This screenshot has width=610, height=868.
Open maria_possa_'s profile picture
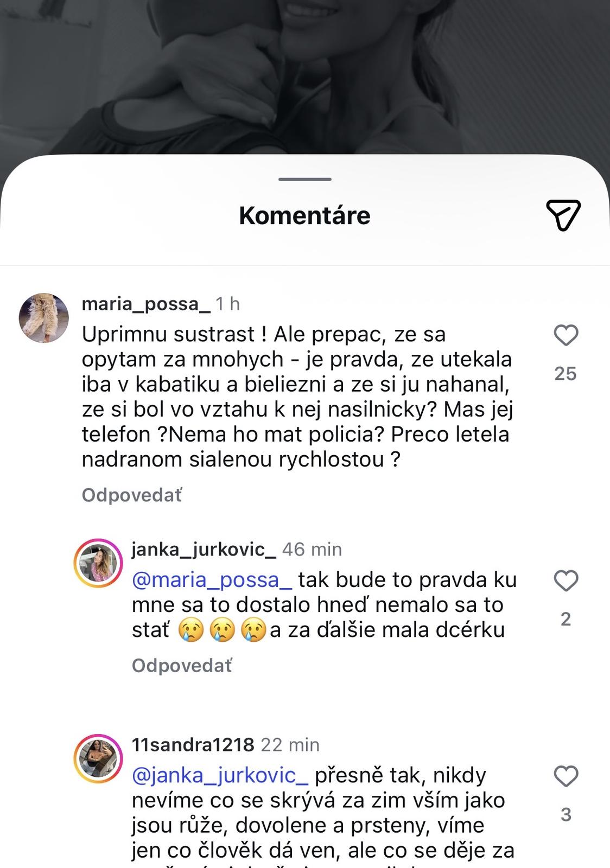click(44, 318)
